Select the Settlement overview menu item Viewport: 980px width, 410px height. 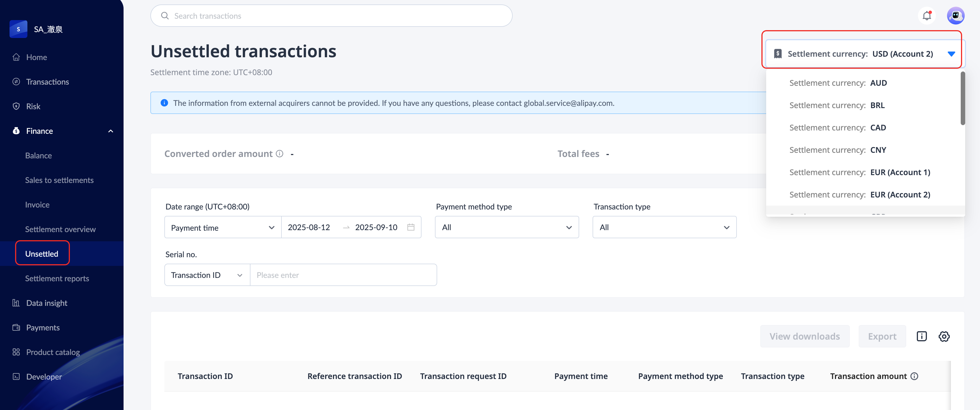point(60,229)
